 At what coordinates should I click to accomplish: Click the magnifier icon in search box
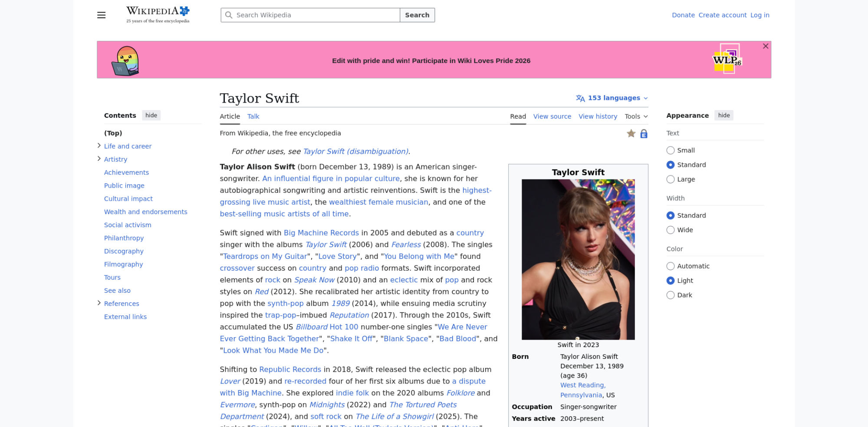click(229, 15)
